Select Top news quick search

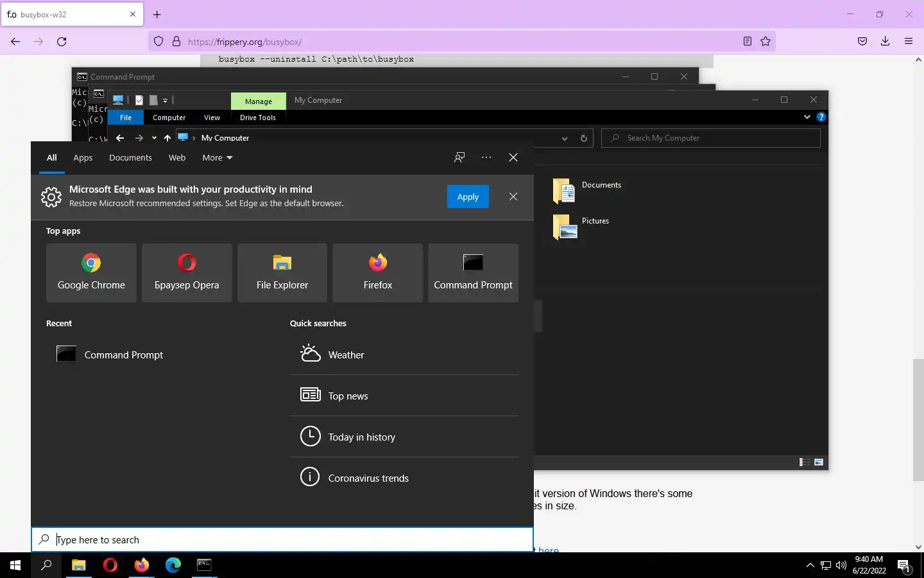point(404,396)
